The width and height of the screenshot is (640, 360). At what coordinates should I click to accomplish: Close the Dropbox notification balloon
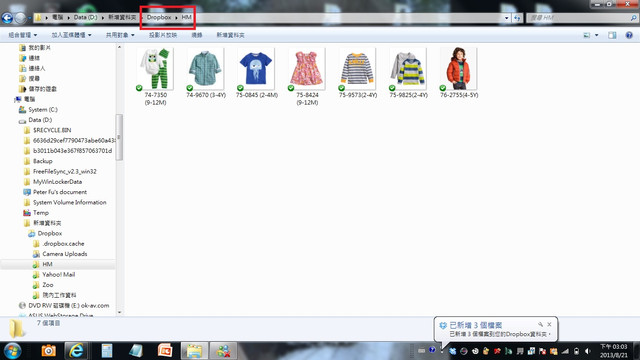(549, 324)
